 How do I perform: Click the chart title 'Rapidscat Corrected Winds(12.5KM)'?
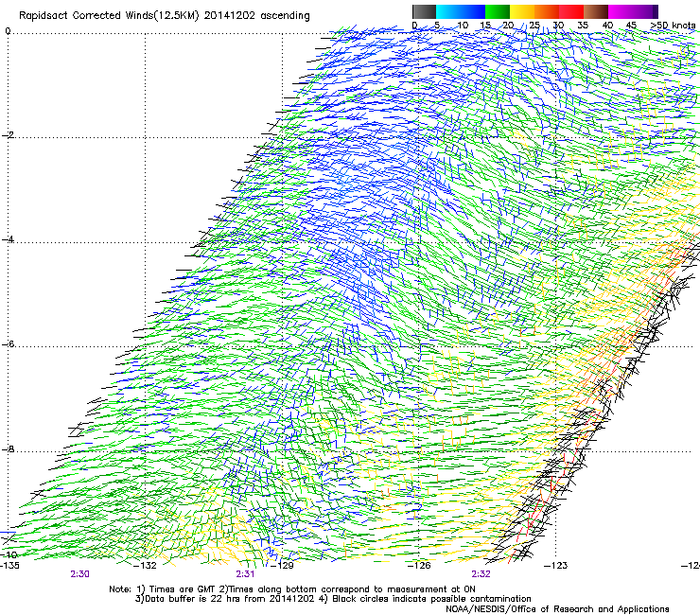[109, 16]
